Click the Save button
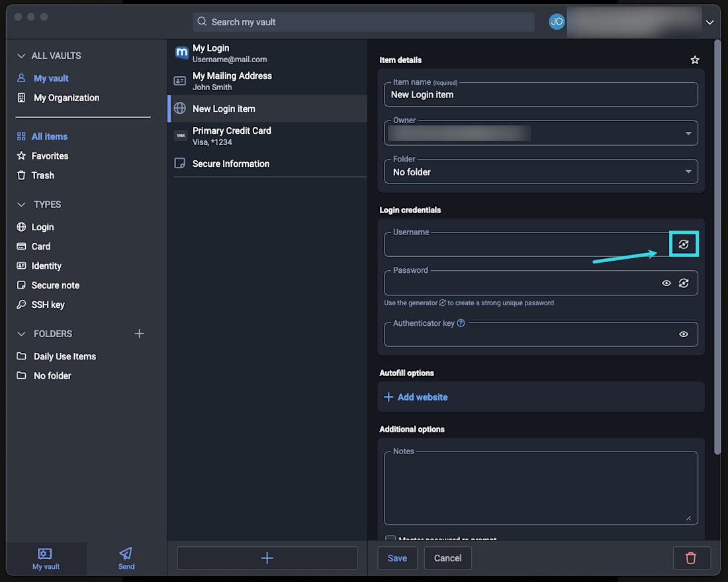 coord(397,558)
